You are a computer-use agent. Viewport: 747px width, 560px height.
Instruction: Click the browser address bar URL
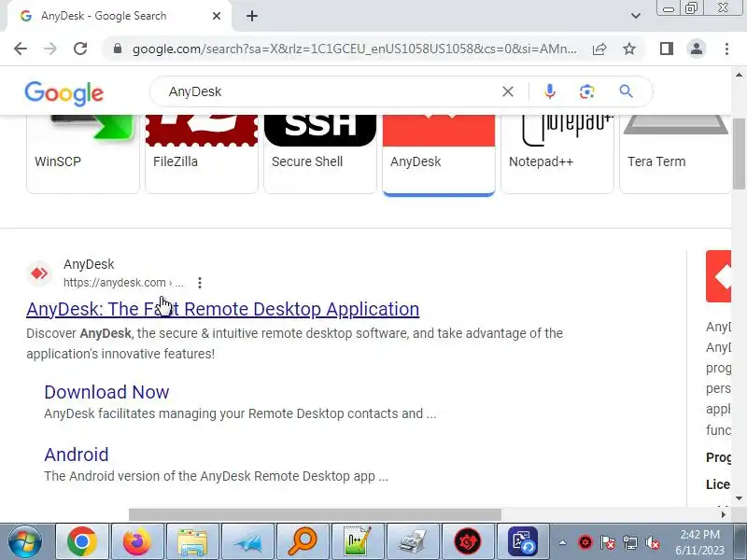[355, 49]
